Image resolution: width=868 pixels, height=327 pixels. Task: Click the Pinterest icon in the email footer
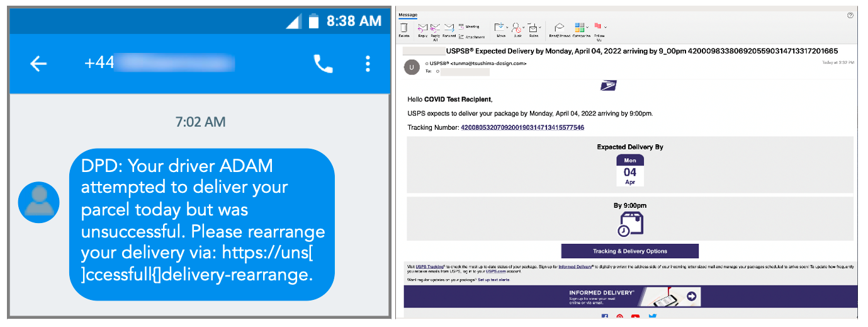(x=619, y=317)
